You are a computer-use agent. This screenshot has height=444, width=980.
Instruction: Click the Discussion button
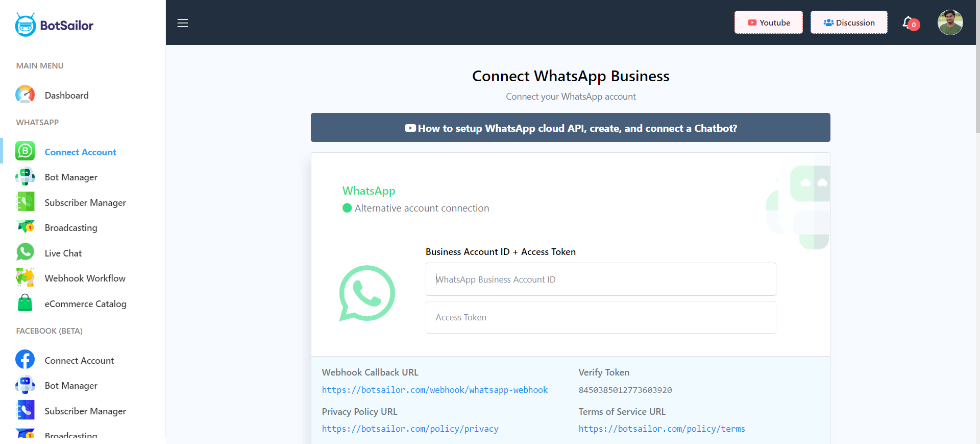tap(849, 22)
